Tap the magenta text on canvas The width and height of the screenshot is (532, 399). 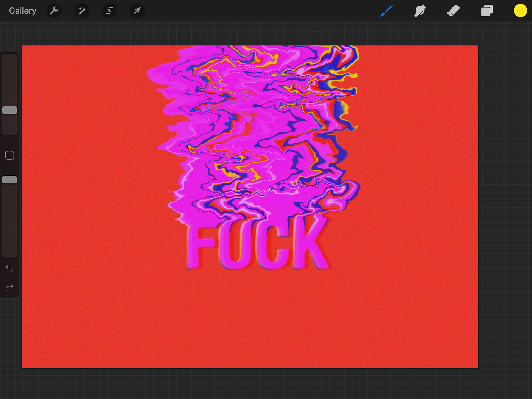pyautogui.click(x=258, y=242)
